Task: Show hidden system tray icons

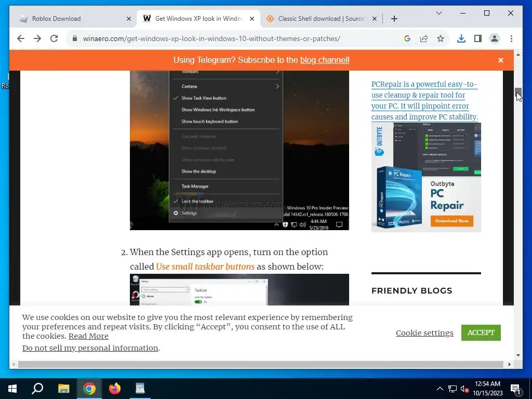Action: tap(440, 389)
